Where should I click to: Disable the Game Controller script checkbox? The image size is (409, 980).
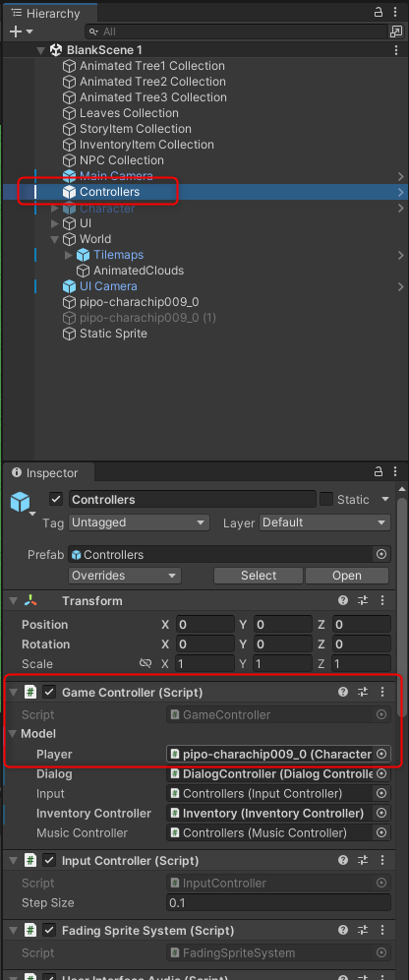pos(49,692)
